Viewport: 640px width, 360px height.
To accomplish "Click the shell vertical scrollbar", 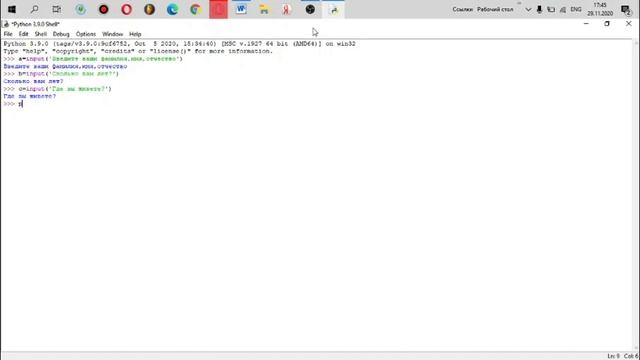I will [636, 195].
